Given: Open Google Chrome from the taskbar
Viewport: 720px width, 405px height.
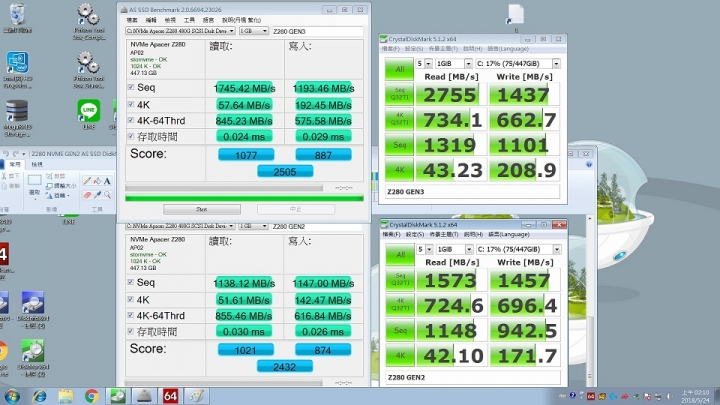Looking at the screenshot, I should click(x=92, y=396).
